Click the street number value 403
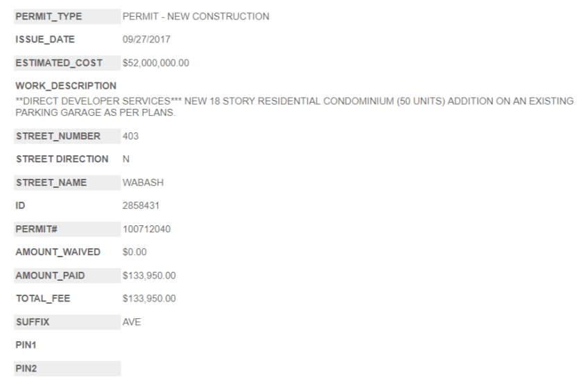588x382 pixels. point(130,136)
